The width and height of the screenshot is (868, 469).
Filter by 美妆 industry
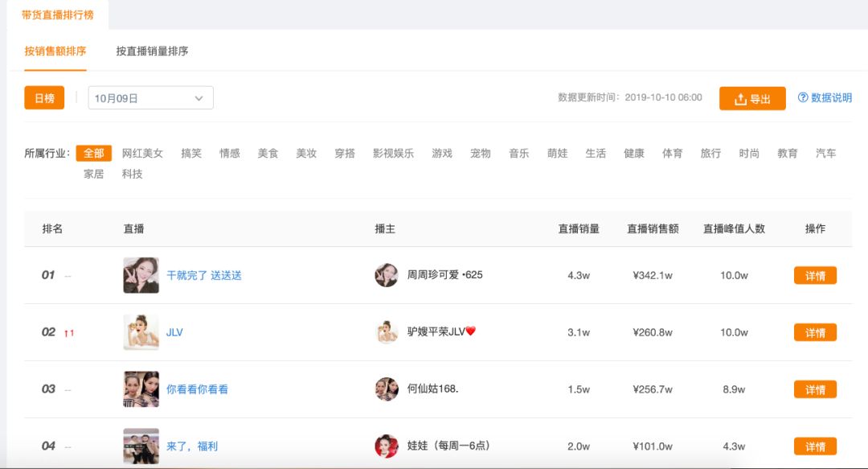tap(306, 153)
